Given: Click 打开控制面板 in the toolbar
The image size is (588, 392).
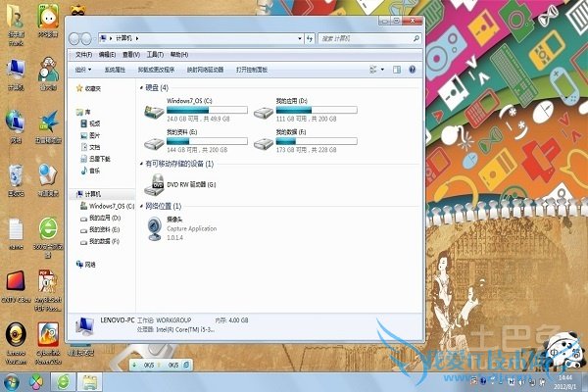Looking at the screenshot, I should (252, 70).
